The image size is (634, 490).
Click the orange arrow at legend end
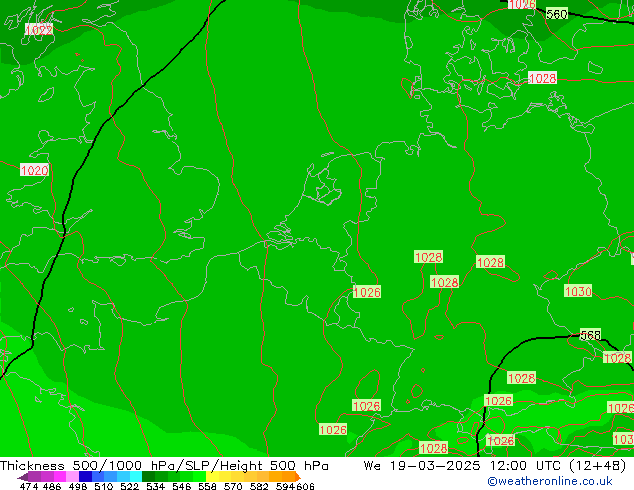pos(298,477)
